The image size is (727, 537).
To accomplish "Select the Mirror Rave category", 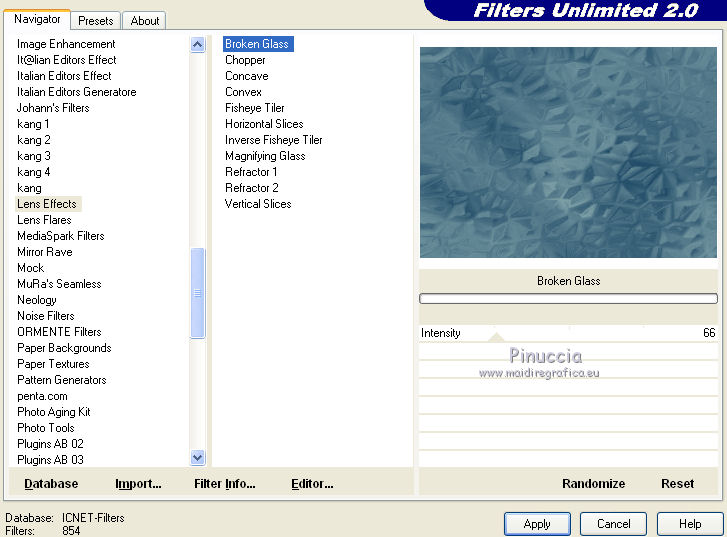I will pos(45,252).
